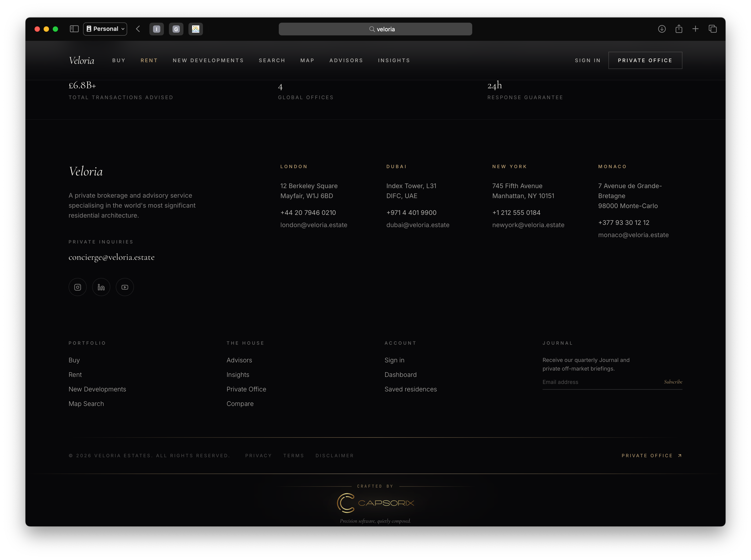The height and width of the screenshot is (560, 751).
Task: Call London number +44 20 7946 0210
Action: coord(308,213)
